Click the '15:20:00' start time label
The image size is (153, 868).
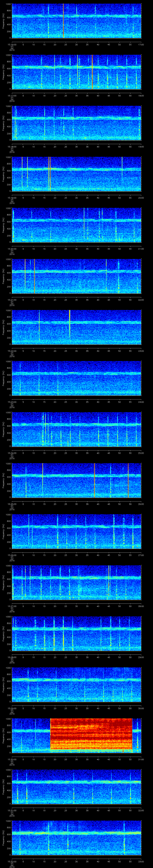(12, 249)
